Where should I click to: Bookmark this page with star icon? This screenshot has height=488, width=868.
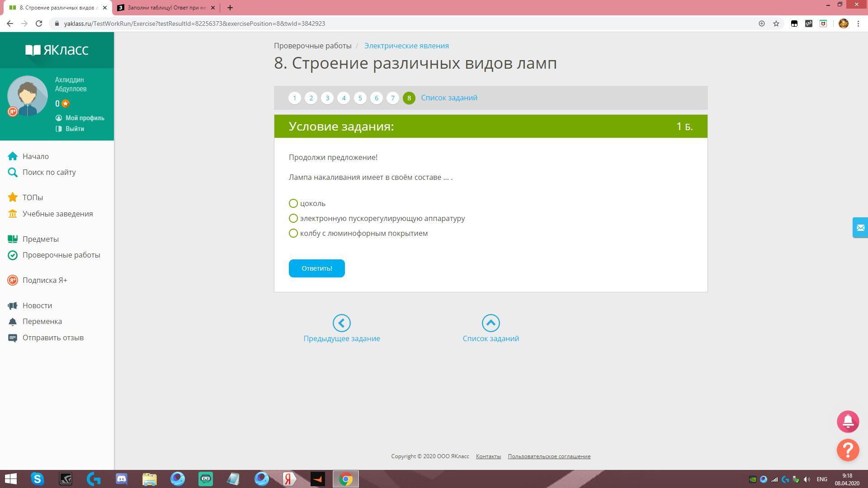776,23
